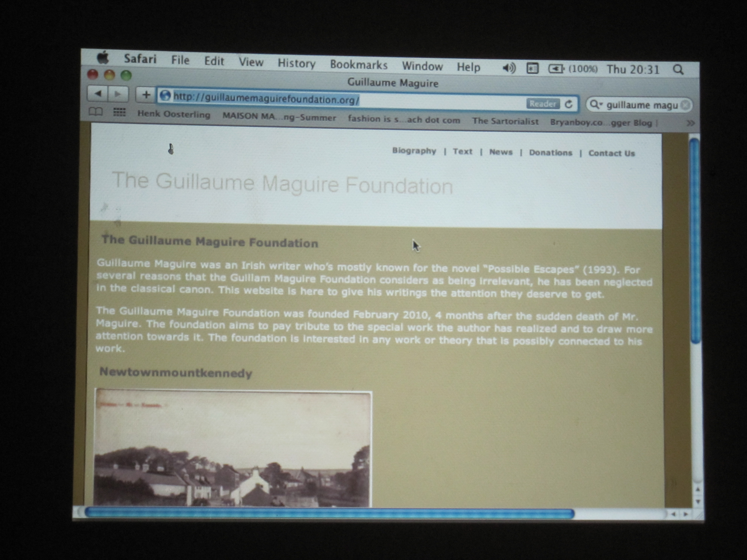Clear the search field with the x button

pyautogui.click(x=685, y=105)
